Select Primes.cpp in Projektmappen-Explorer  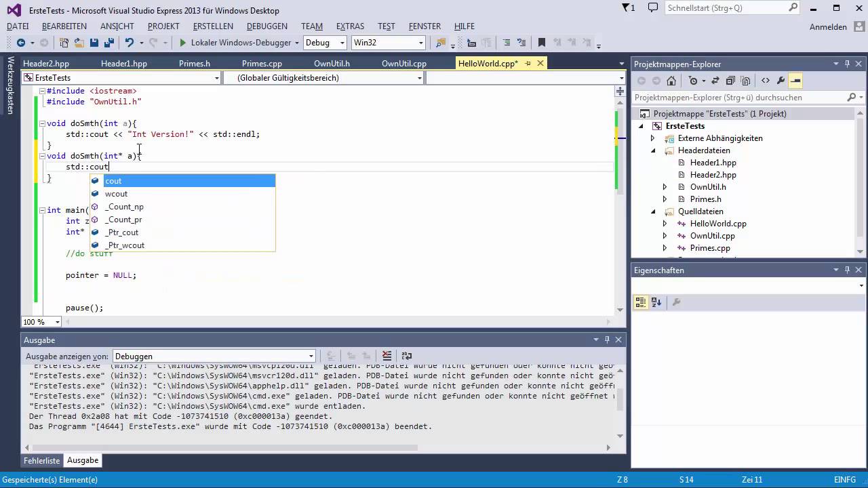pyautogui.click(x=710, y=248)
